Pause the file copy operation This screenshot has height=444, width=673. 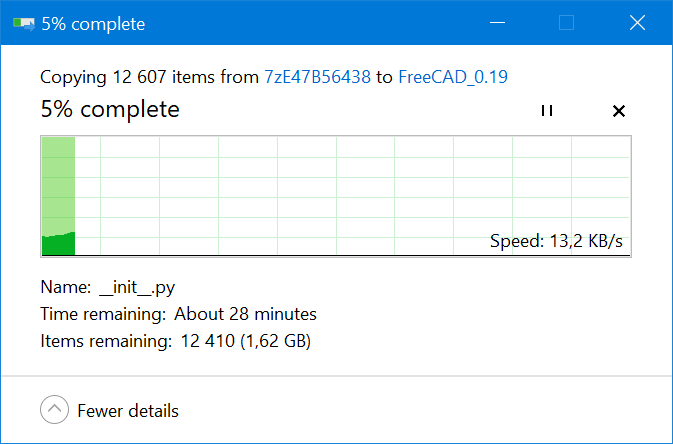pyautogui.click(x=547, y=110)
